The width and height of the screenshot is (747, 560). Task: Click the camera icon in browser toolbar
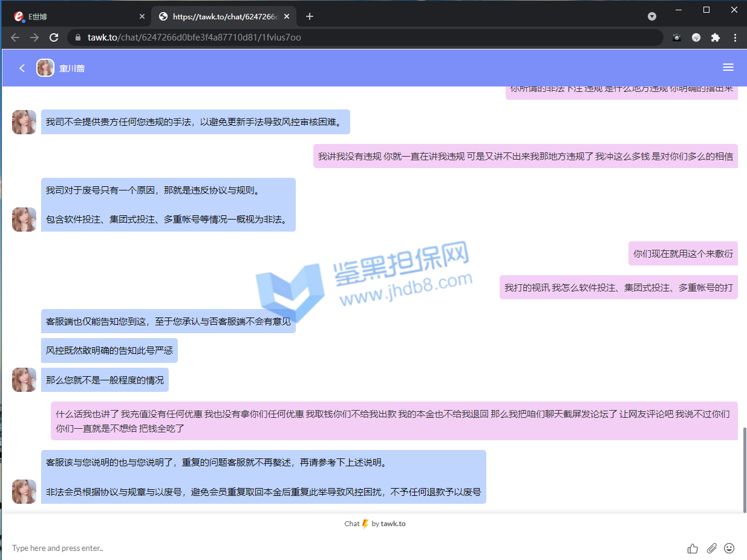point(677,37)
